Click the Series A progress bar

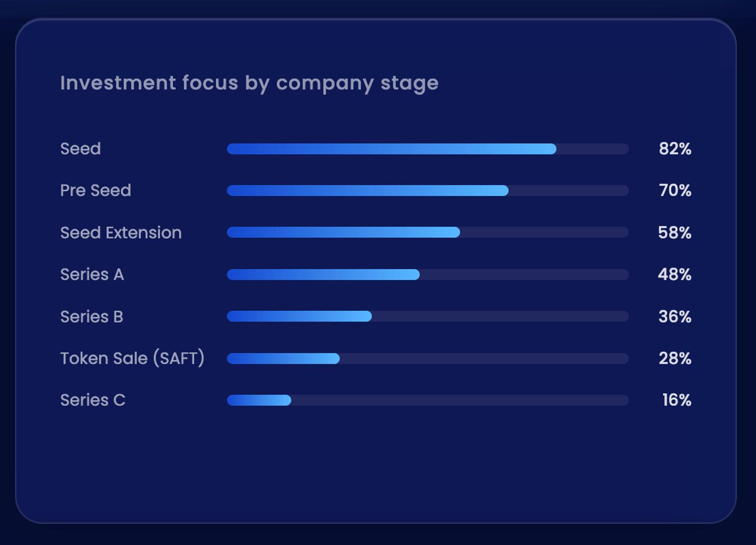coord(428,274)
